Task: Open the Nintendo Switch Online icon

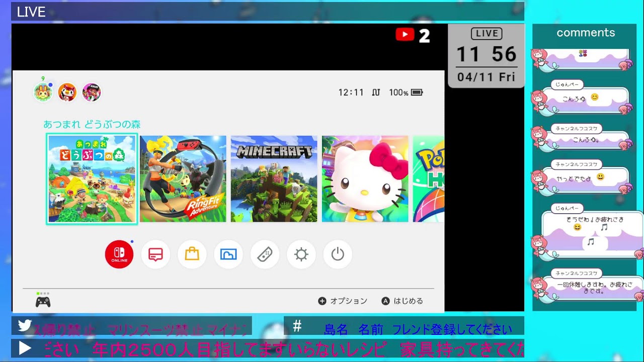Action: click(x=119, y=254)
